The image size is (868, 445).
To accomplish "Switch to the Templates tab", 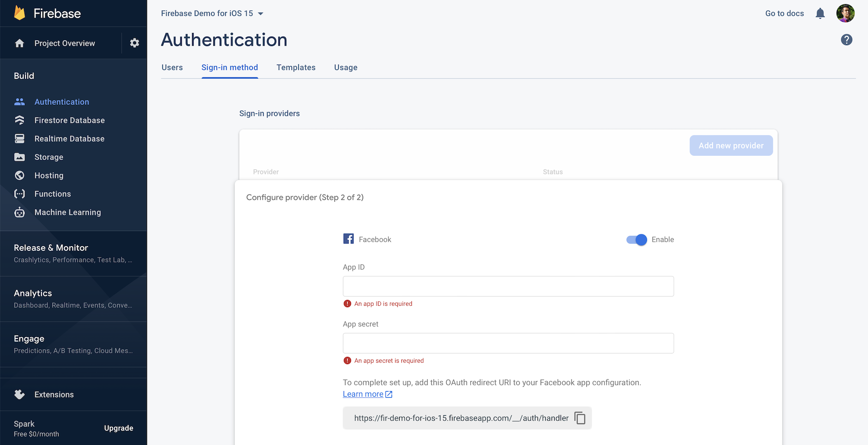I will click(x=296, y=67).
